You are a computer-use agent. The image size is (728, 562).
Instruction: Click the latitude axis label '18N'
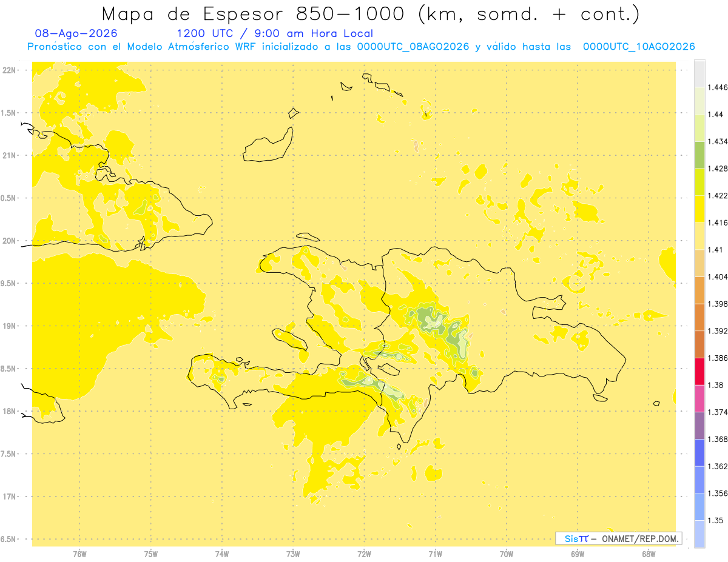coord(10,412)
